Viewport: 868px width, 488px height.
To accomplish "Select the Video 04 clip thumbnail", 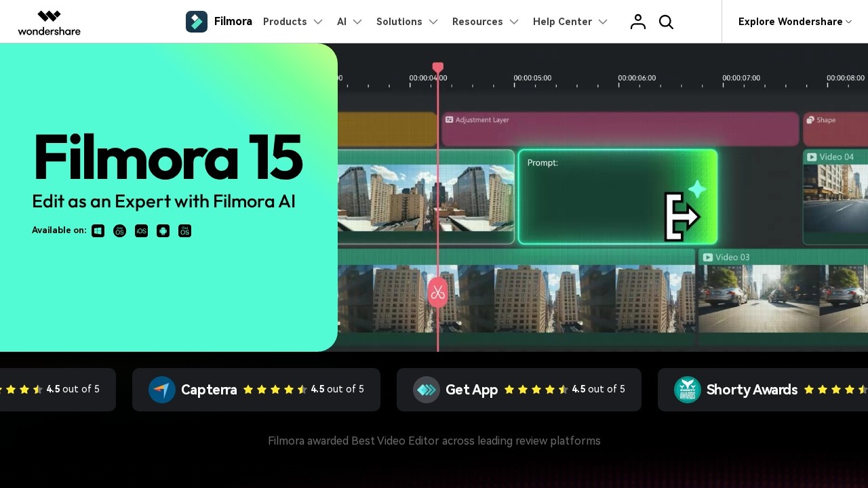I will coord(835,197).
